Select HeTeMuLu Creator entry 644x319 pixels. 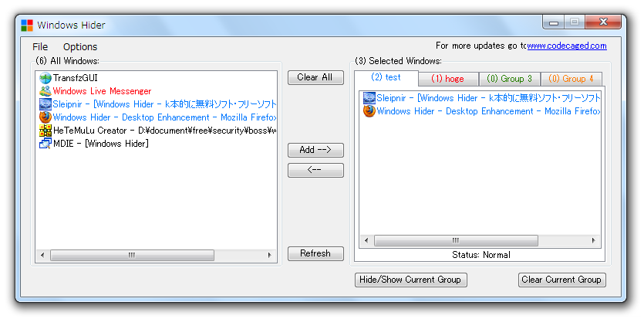[x=165, y=131]
